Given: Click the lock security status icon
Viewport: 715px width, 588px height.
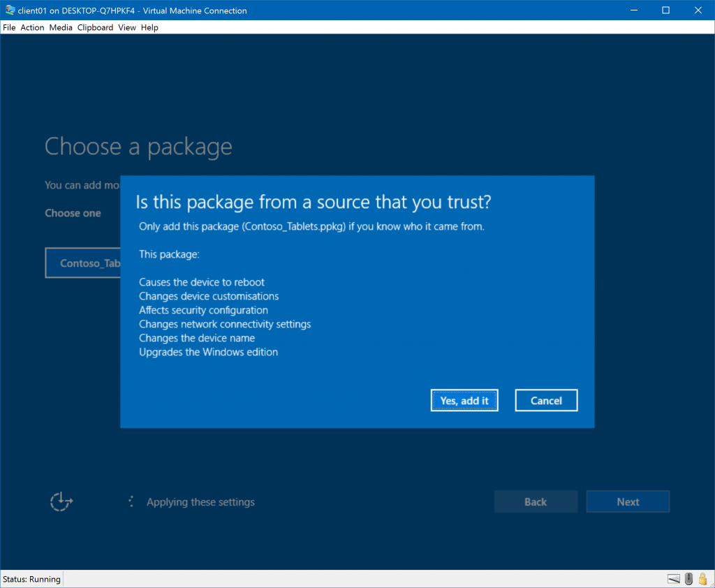Looking at the screenshot, I should coord(702,579).
